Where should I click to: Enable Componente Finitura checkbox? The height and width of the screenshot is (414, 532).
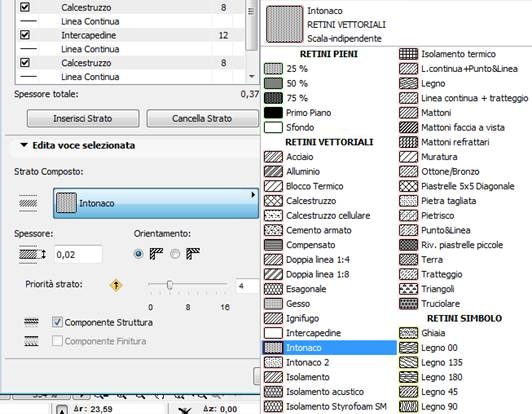(x=57, y=341)
